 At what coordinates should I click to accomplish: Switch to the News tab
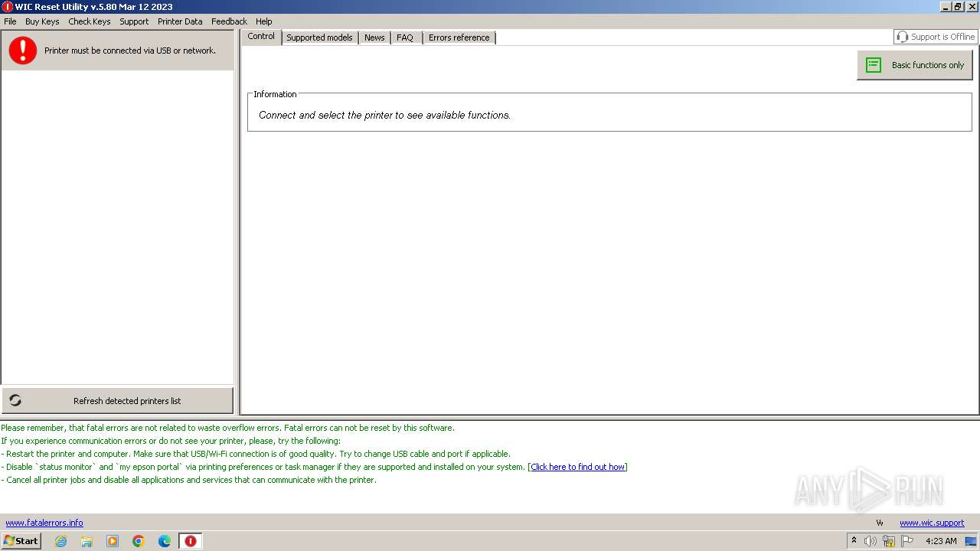pos(374,37)
